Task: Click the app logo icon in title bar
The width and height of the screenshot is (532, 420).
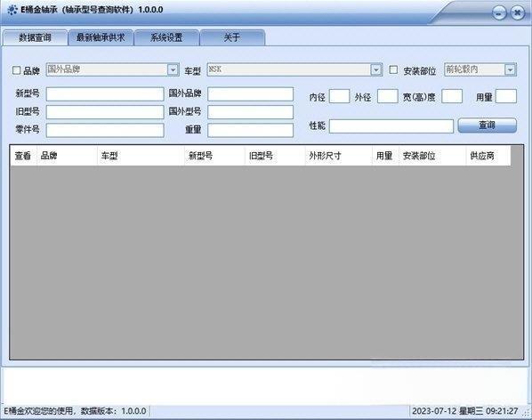Action: click(x=12, y=10)
